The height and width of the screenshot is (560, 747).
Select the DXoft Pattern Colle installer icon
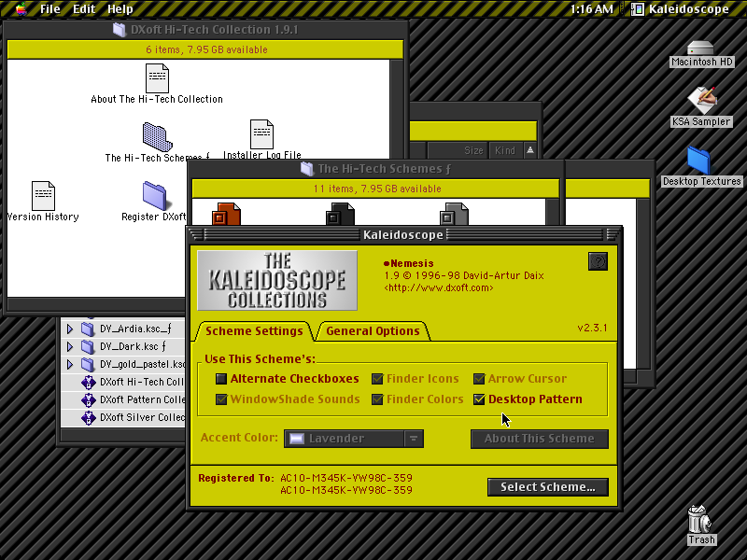88,399
